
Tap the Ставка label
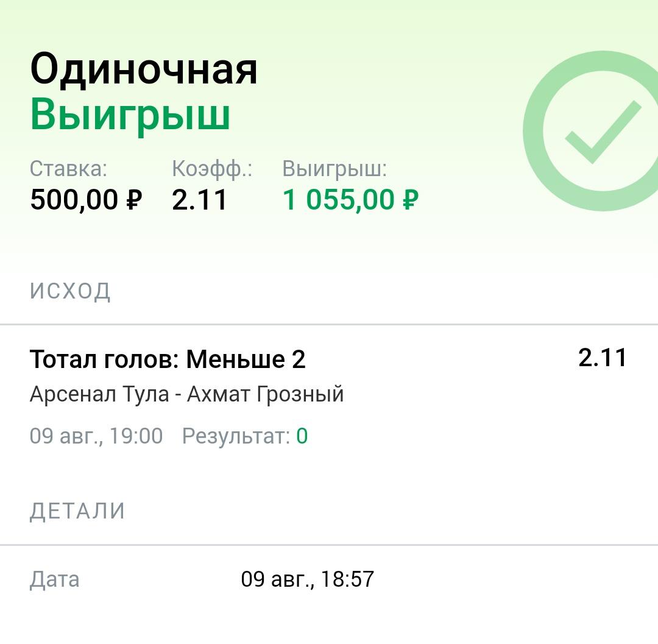pos(68,169)
